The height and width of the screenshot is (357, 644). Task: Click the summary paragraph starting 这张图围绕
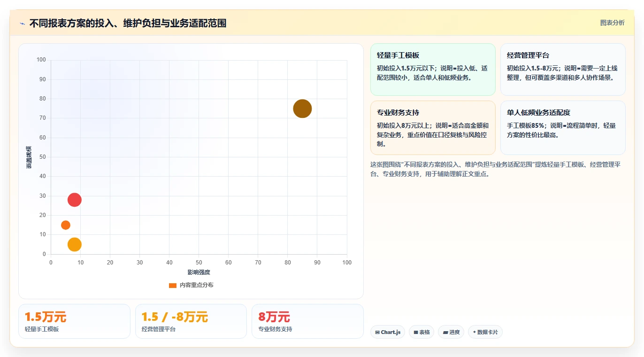click(x=496, y=169)
